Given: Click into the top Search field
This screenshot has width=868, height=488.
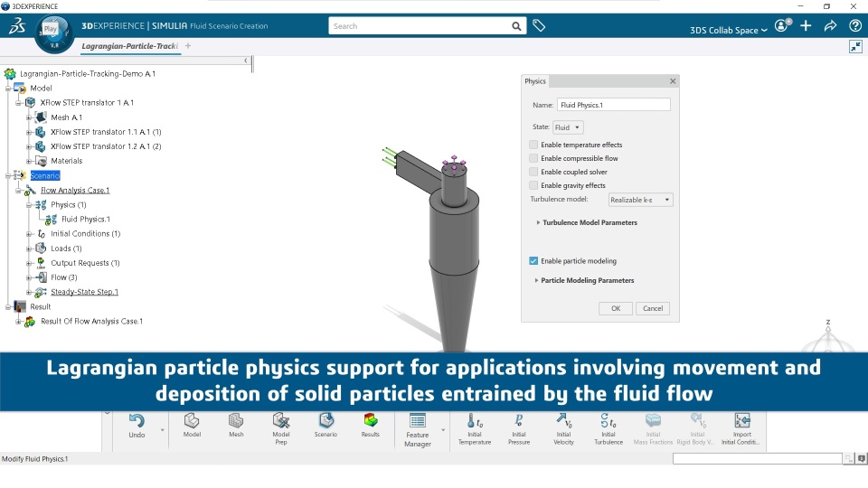Looking at the screenshot, I should tap(420, 26).
